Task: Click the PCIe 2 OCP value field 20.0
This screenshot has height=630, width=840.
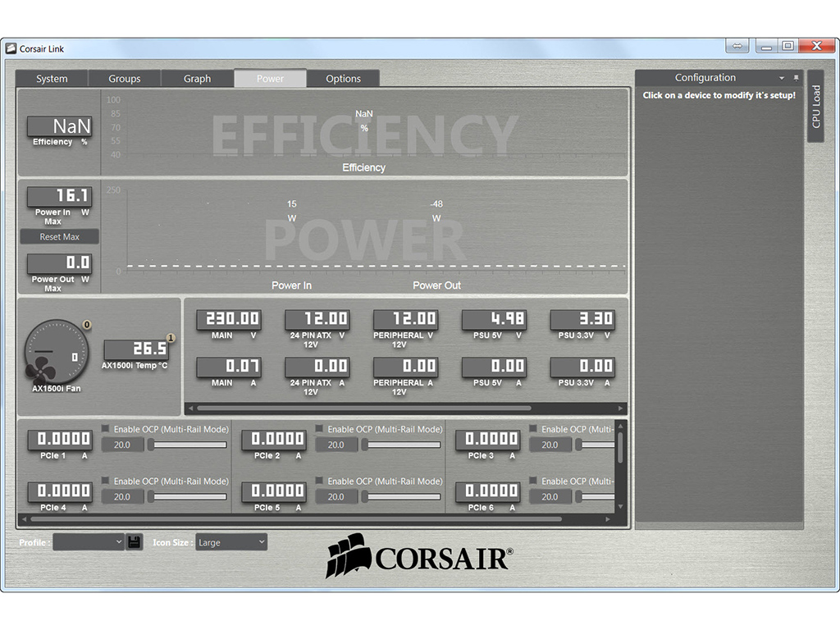Action: (x=336, y=445)
